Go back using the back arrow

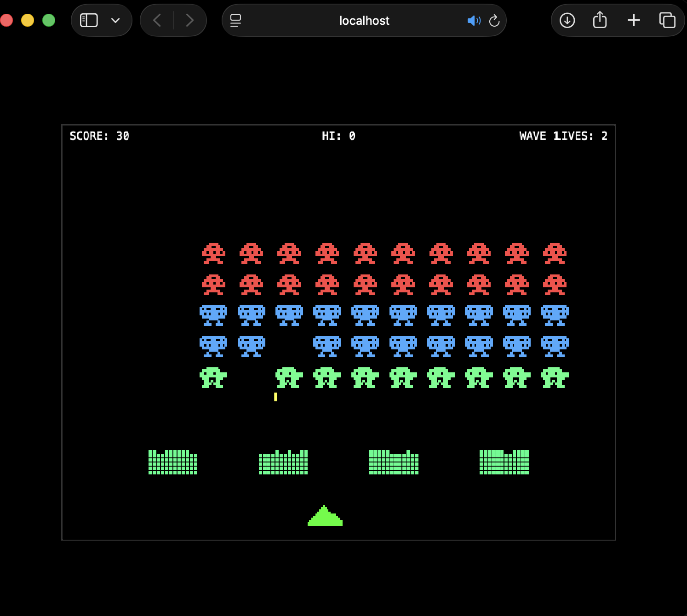point(157,20)
